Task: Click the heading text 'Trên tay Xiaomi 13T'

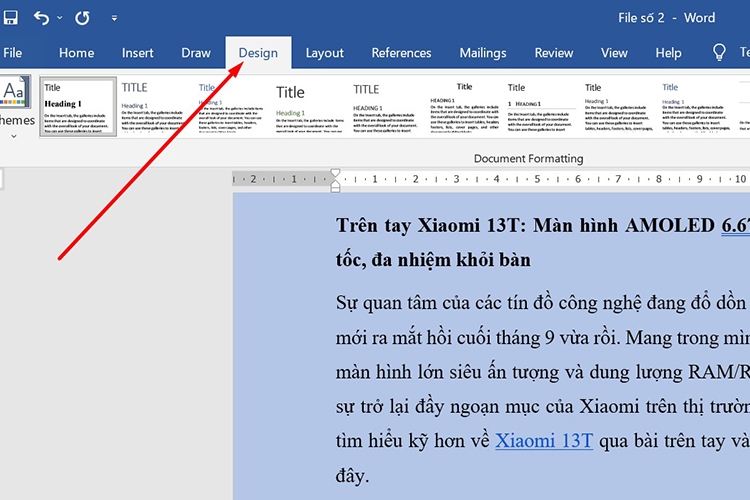Action: [427, 225]
